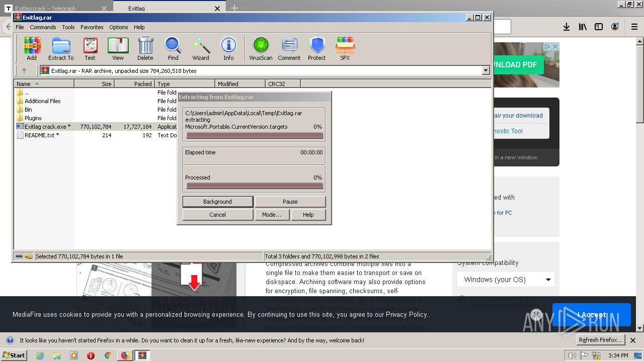Click the Mode... button
The height and width of the screenshot is (362, 644).
tap(272, 215)
